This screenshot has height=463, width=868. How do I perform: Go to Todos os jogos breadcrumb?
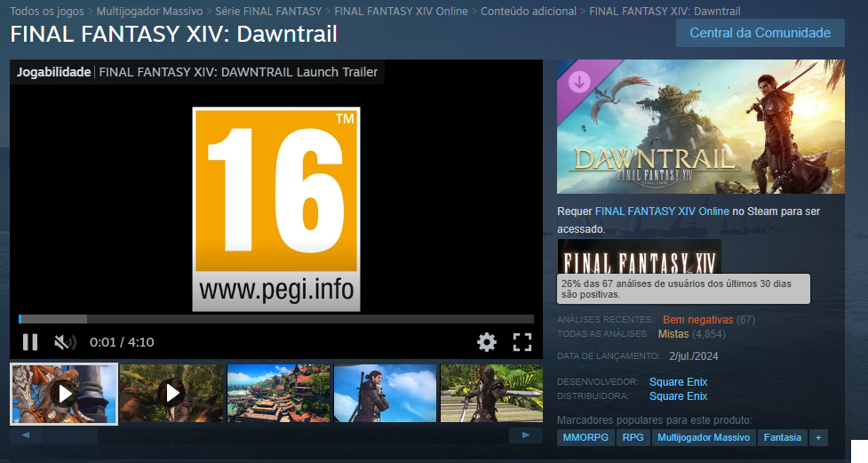click(47, 11)
